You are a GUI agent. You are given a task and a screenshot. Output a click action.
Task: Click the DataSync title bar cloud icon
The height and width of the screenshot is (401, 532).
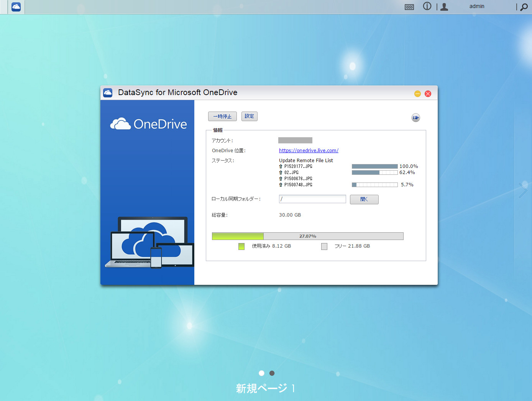pos(108,93)
